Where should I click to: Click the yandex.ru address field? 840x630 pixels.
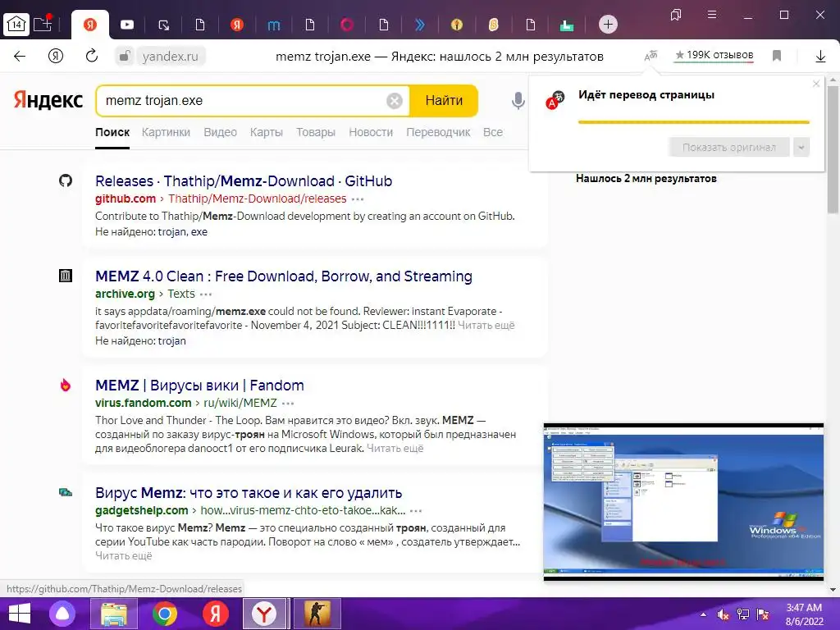pyautogui.click(x=171, y=57)
